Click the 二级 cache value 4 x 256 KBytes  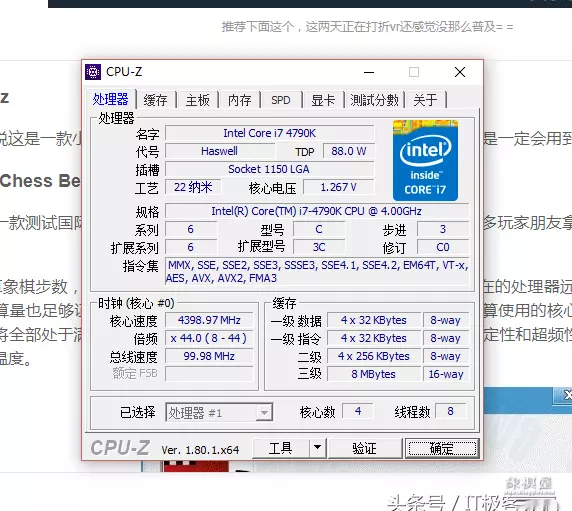point(374,356)
